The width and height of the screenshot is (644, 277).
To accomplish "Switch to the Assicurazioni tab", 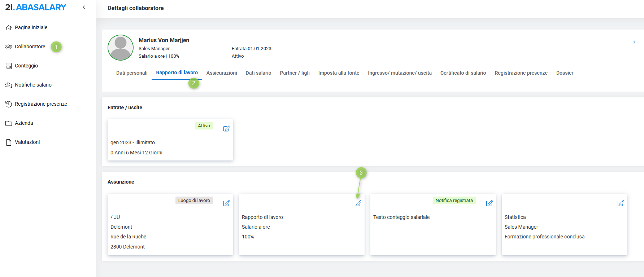I will click(x=222, y=73).
